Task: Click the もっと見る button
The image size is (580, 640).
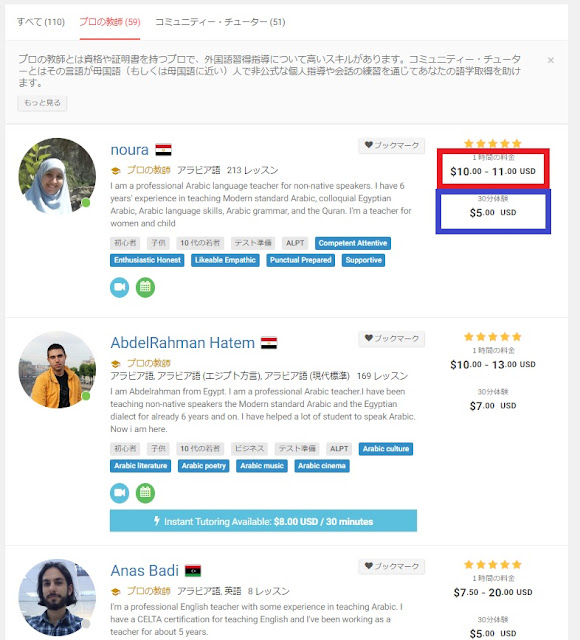Action: click(42, 103)
